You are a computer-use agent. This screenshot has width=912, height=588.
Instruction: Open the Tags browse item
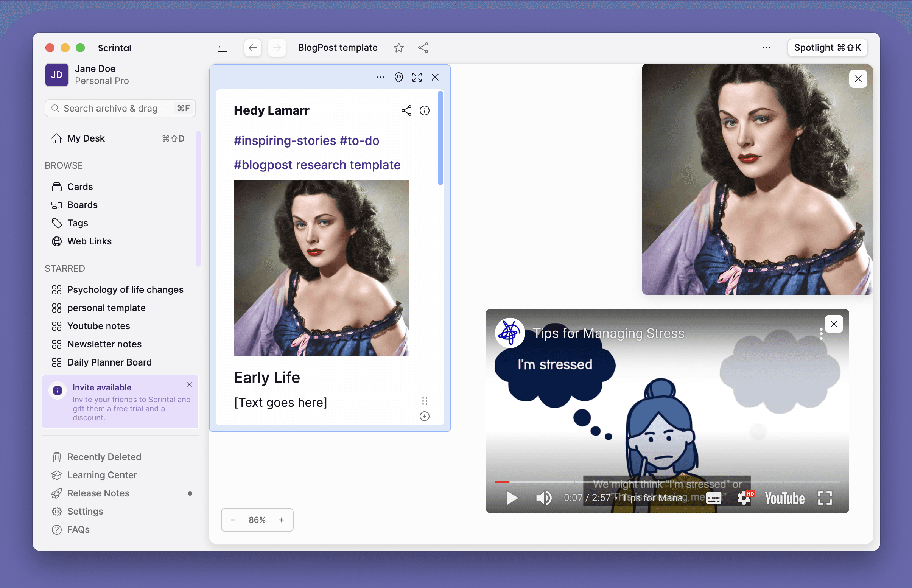[78, 223]
